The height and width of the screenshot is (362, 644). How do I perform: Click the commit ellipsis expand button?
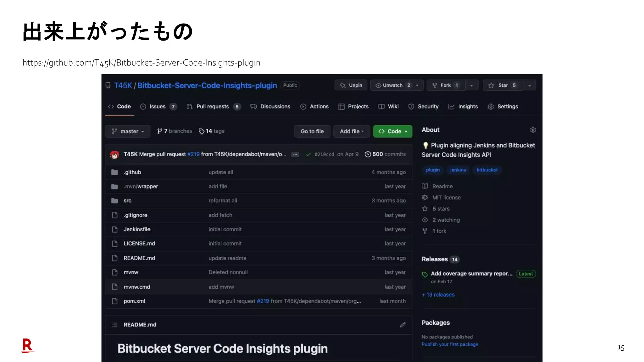point(295,154)
